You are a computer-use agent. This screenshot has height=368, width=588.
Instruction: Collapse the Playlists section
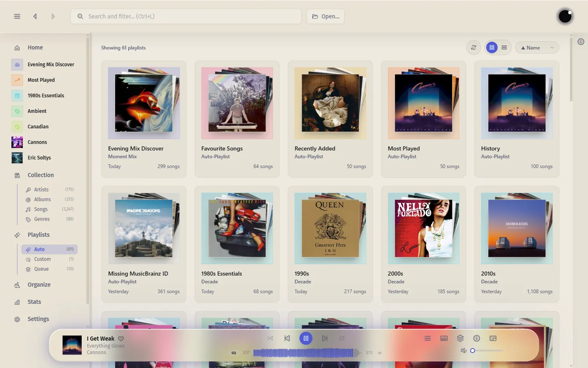(x=38, y=235)
